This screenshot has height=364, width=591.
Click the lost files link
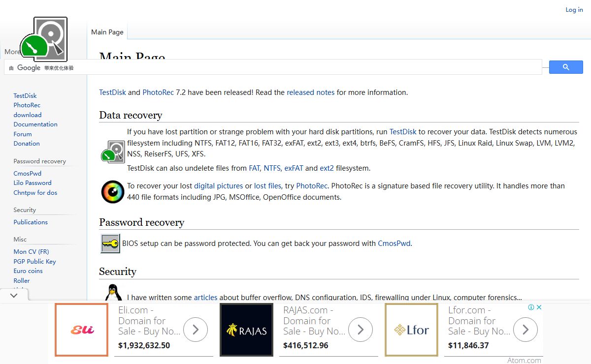click(267, 186)
